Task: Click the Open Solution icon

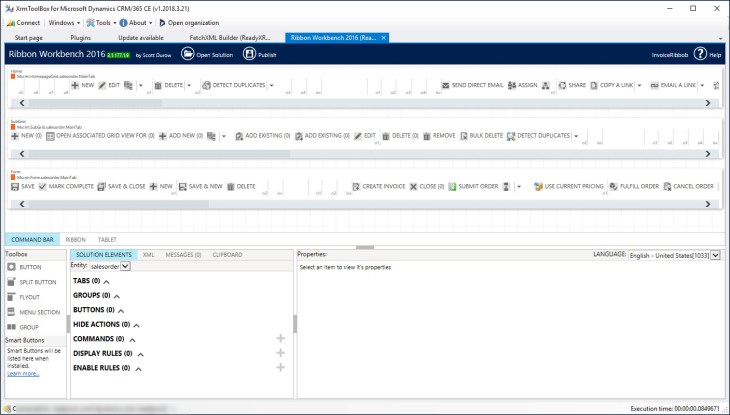Action: (187, 55)
